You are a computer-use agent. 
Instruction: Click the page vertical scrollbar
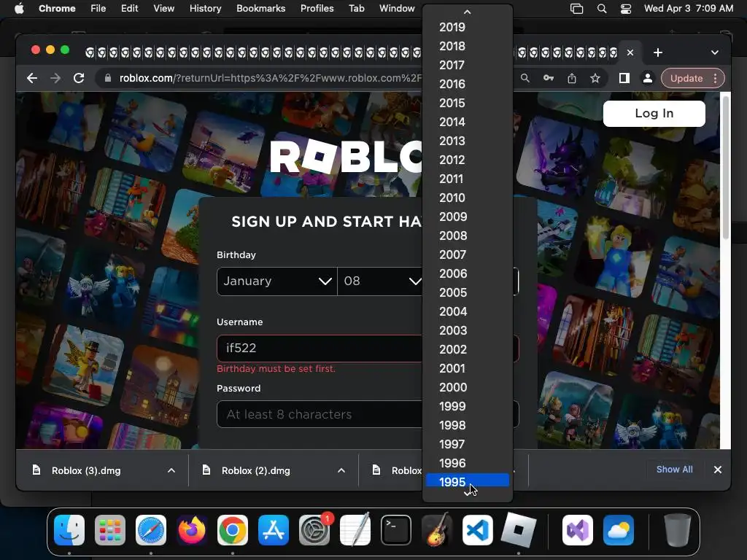click(x=726, y=167)
